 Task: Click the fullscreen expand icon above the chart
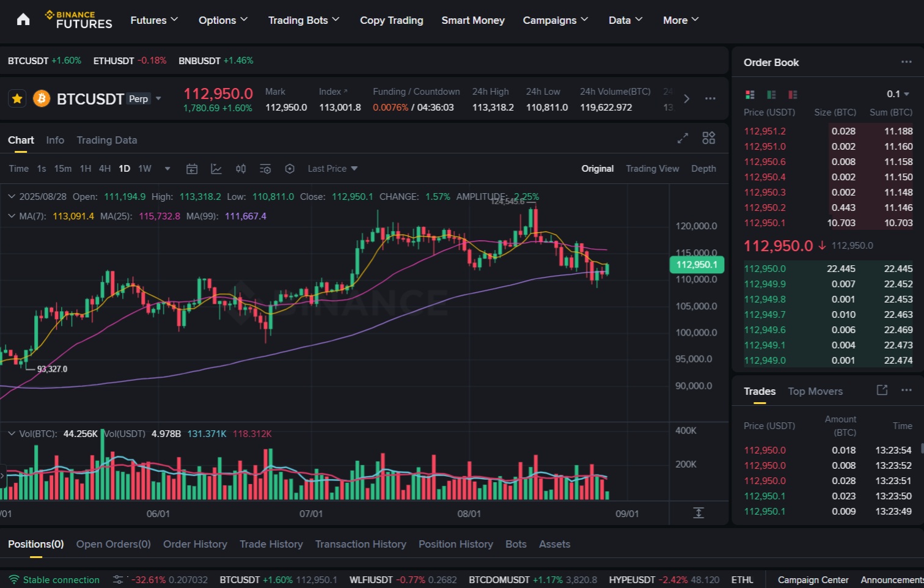pyautogui.click(x=683, y=138)
